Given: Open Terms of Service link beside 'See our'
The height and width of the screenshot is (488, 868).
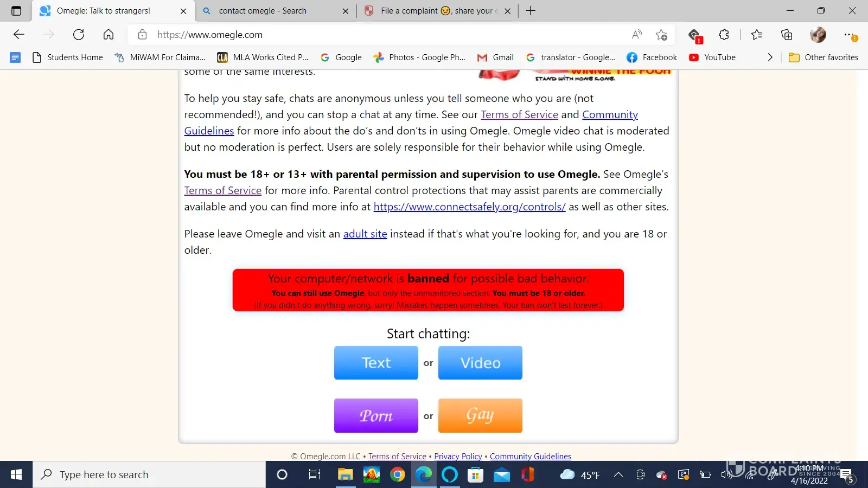Looking at the screenshot, I should coord(519,114).
